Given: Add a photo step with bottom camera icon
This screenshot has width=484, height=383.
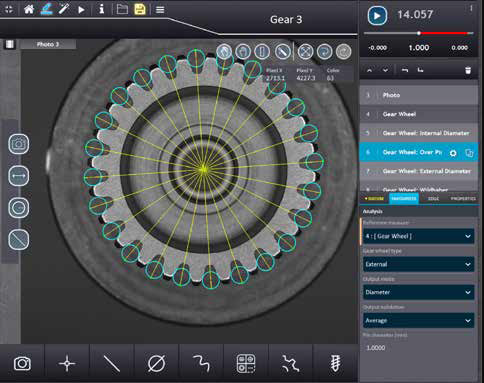Looking at the screenshot, I should click(x=22, y=363).
